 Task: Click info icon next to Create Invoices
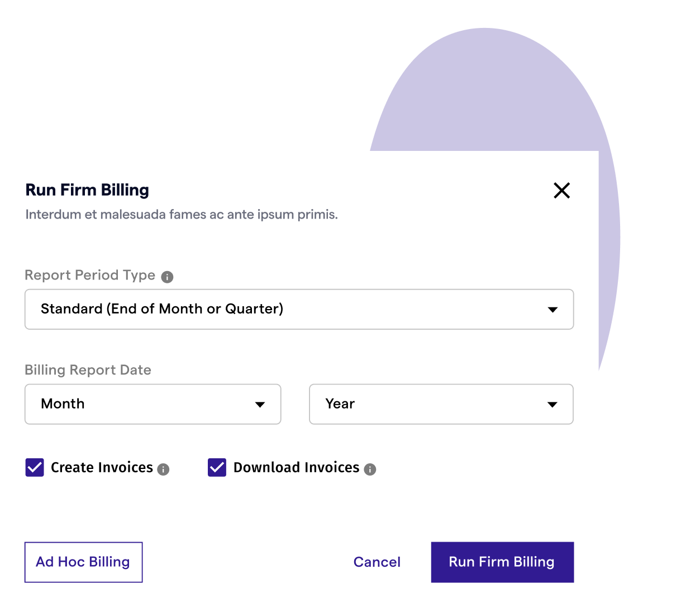(163, 470)
